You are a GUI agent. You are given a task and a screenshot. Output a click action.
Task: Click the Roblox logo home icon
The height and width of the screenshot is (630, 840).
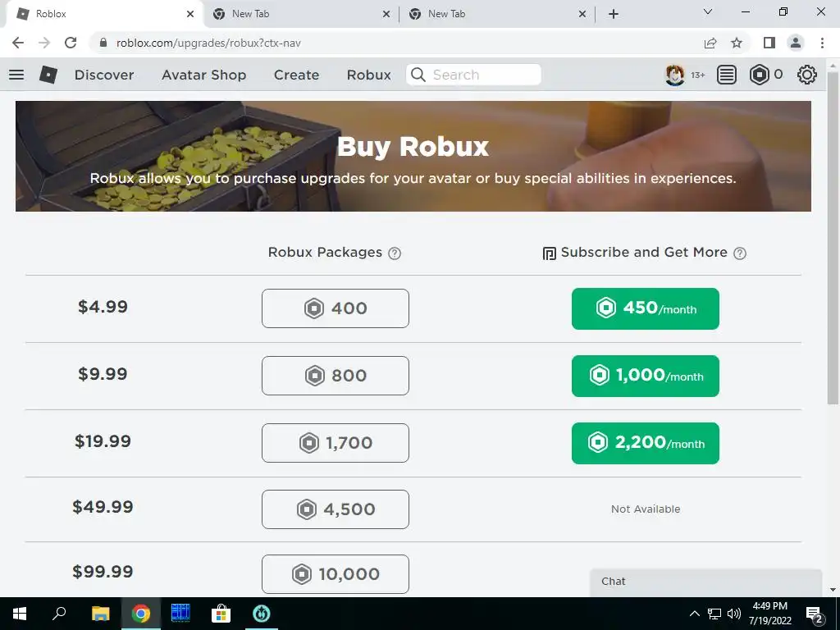click(48, 75)
